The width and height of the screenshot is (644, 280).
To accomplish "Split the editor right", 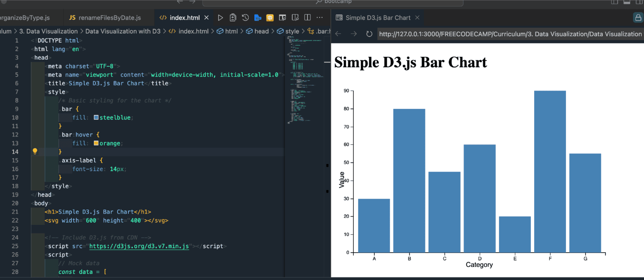I will (308, 18).
